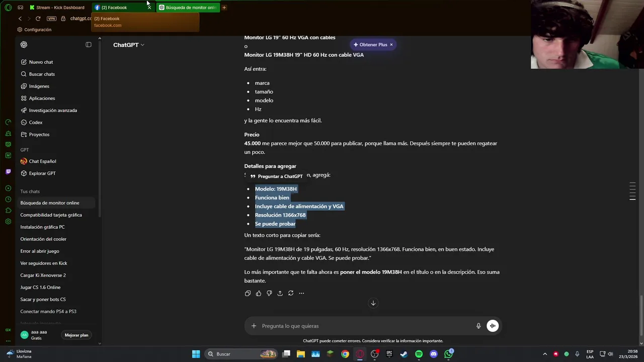
Task: Open Opera sidebar extensions cube
Action: pos(8,211)
